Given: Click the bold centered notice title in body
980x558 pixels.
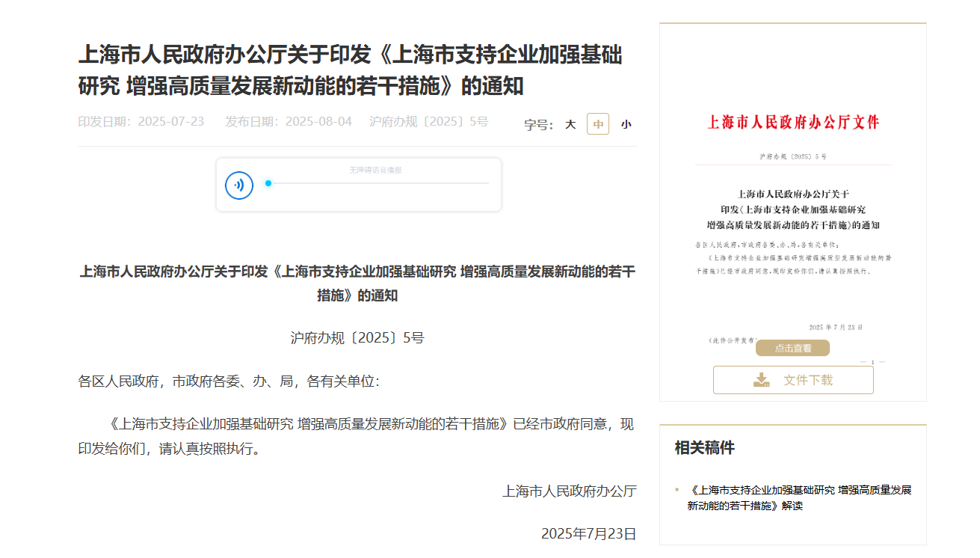Looking at the screenshot, I should [x=357, y=283].
